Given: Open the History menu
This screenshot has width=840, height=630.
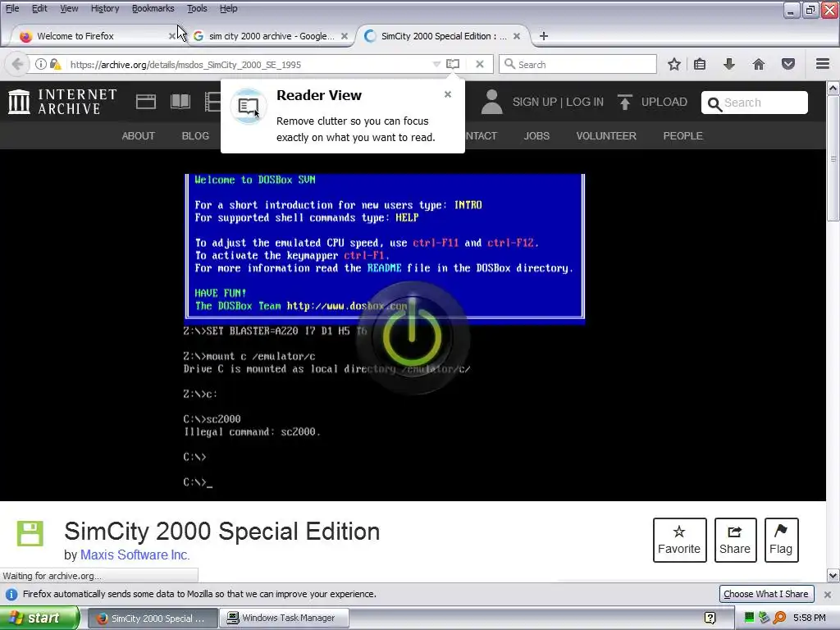Looking at the screenshot, I should coord(105,8).
